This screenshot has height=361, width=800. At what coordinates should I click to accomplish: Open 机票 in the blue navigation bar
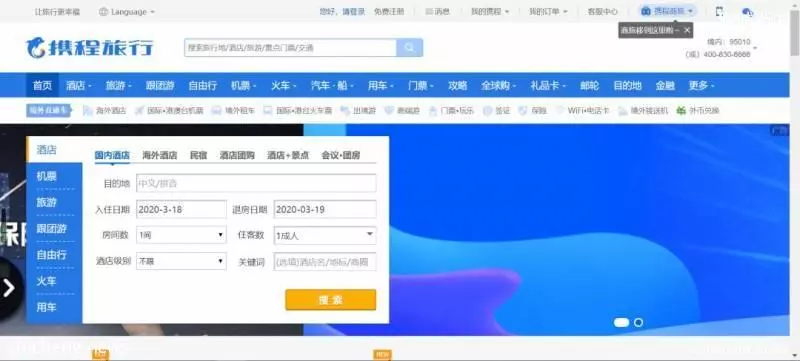(x=243, y=86)
